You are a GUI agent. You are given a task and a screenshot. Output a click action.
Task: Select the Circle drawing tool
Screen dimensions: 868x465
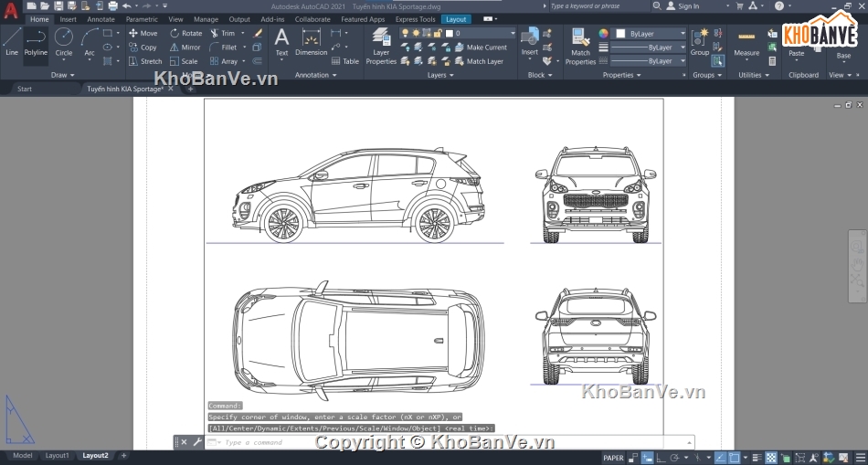click(x=64, y=43)
